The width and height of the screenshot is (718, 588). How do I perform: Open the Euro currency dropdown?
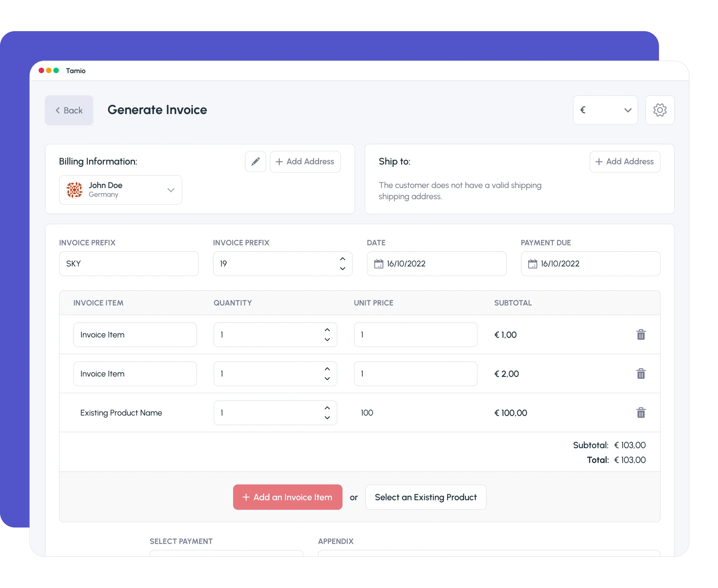(x=605, y=110)
